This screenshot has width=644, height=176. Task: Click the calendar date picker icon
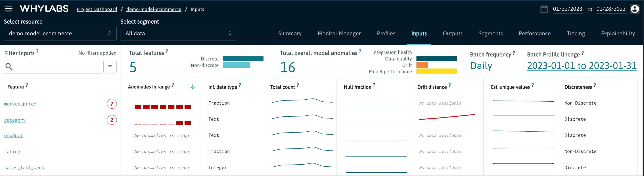544,9
